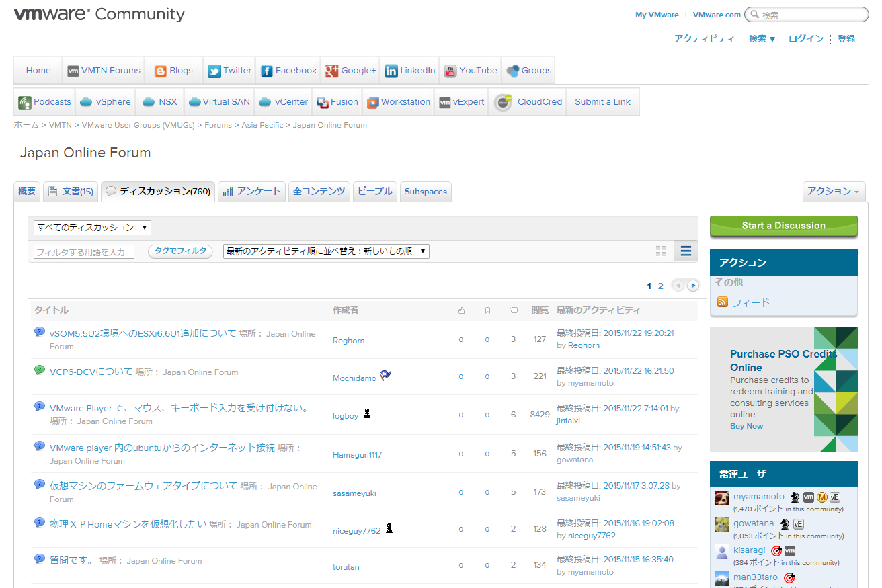Click the search magnifier icon
The image size is (882, 588).
click(754, 15)
